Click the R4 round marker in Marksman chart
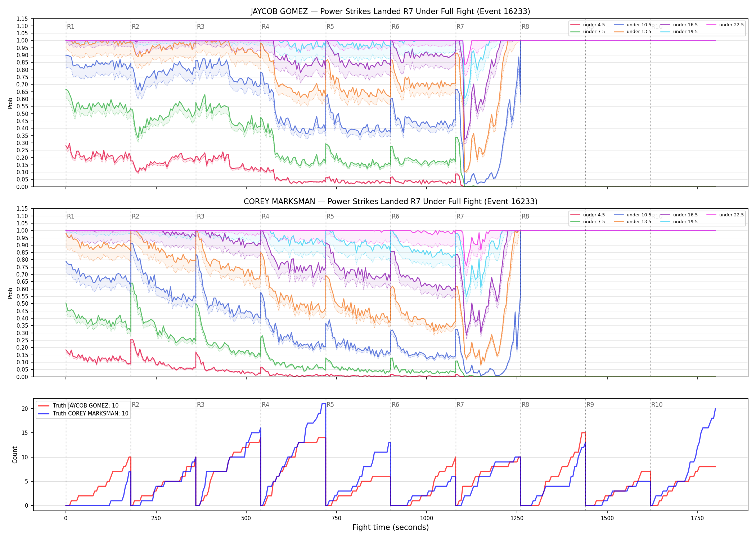This screenshot has height=540, width=756. point(265,216)
